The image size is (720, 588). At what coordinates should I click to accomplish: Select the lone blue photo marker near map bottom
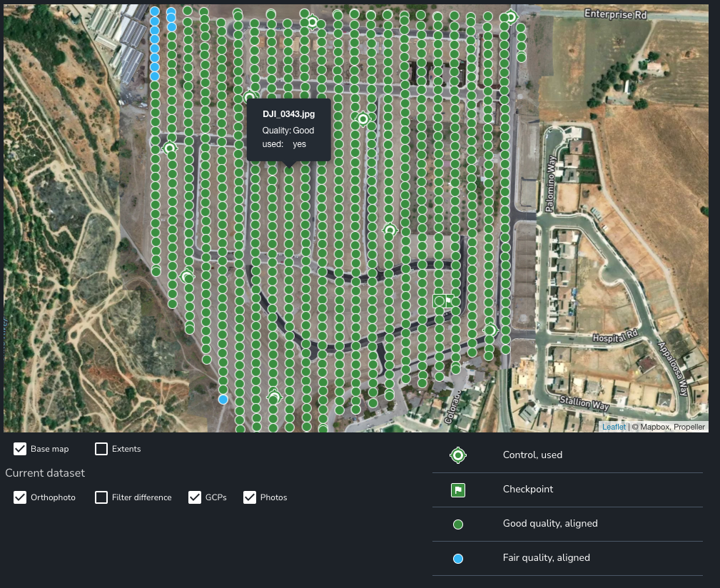coord(223,399)
